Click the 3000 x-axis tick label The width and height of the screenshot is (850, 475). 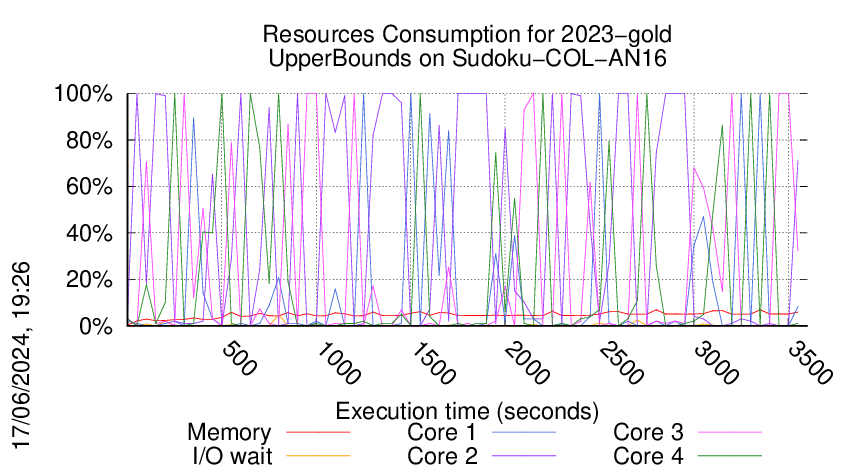(716, 363)
